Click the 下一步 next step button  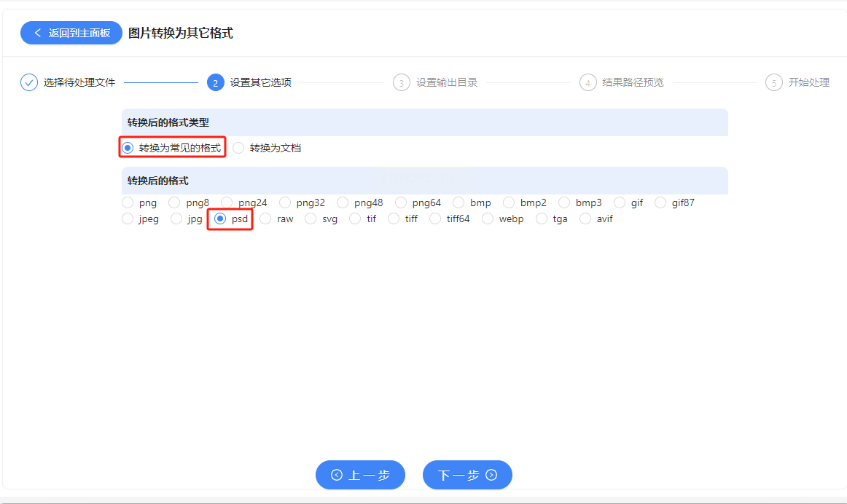(x=467, y=475)
